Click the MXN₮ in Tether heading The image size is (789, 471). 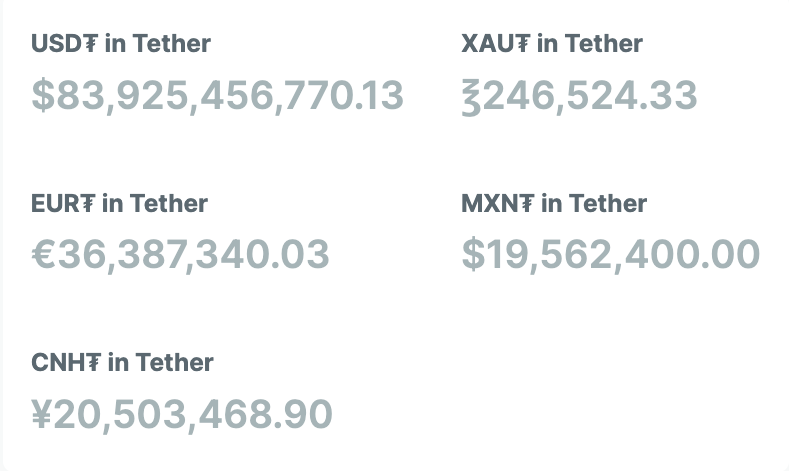(554, 204)
